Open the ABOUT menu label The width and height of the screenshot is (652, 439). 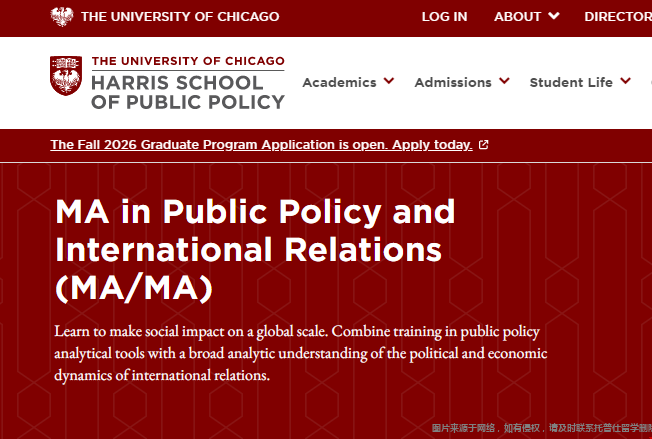[517, 16]
